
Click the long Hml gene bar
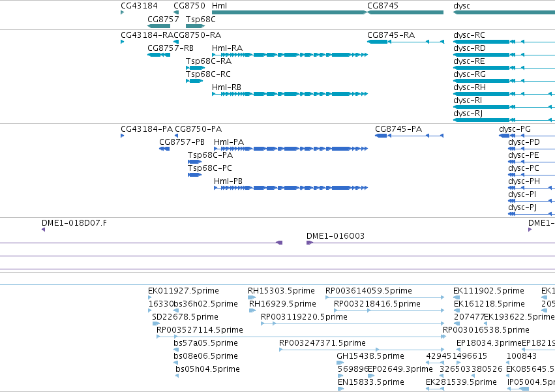[x=290, y=12]
